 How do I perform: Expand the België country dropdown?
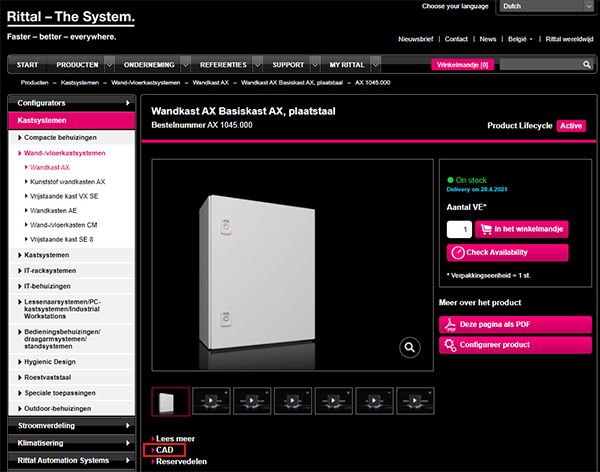(x=520, y=39)
